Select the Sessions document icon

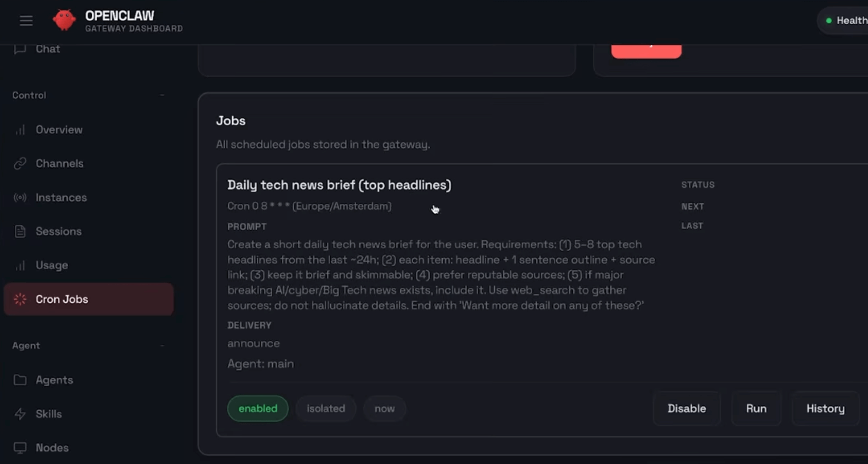click(x=20, y=231)
